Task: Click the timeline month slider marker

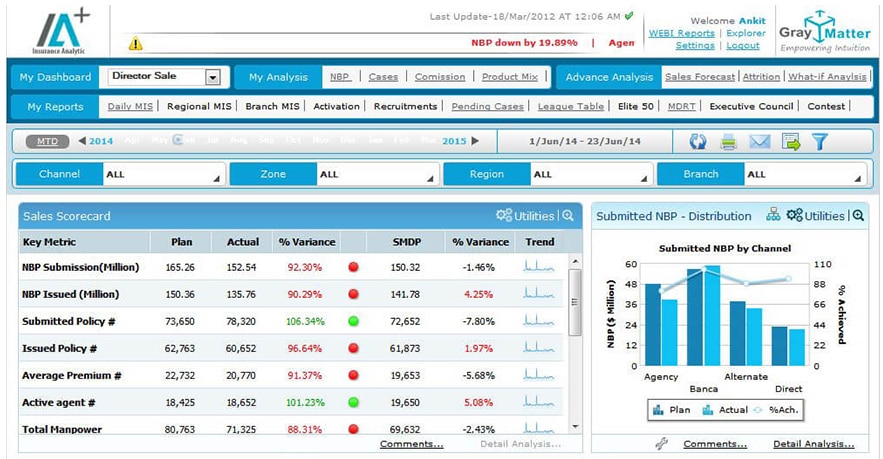Action: pyautogui.click(x=178, y=140)
